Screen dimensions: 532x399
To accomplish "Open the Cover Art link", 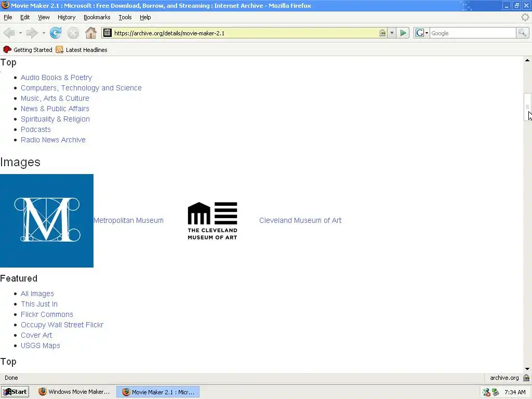I will [36, 335].
